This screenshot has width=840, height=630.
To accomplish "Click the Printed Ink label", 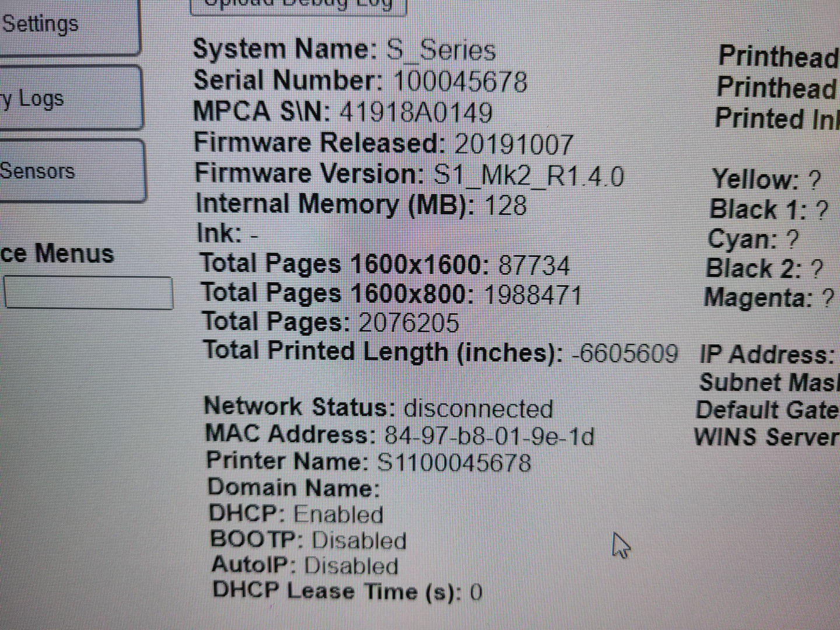I will 778,118.
